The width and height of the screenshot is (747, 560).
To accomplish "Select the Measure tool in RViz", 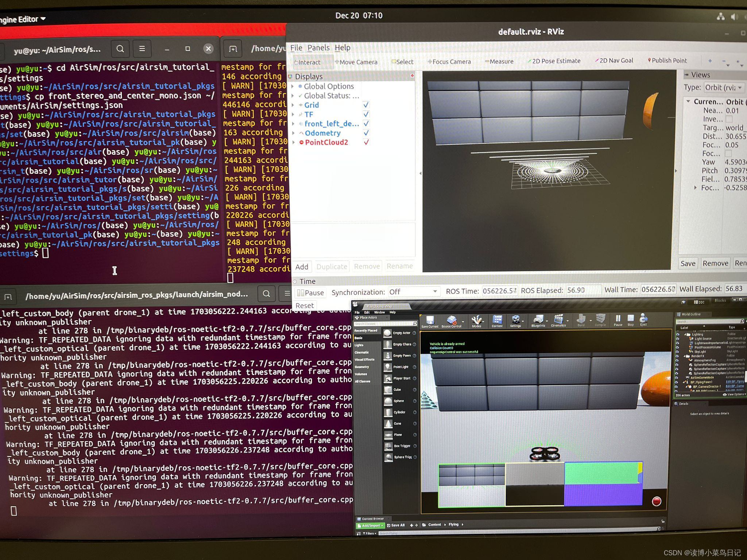I will 500,62.
